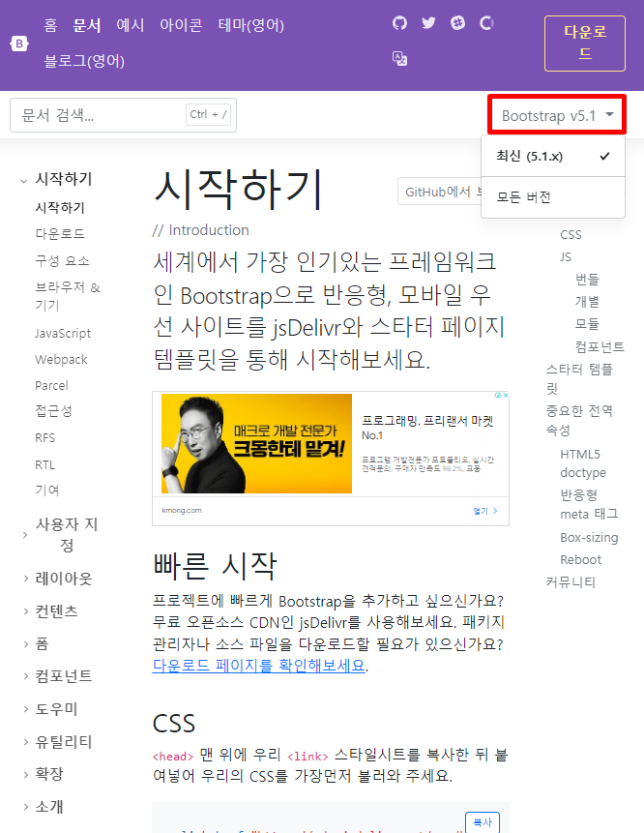Jump to 모듈 in table of contents
The height and width of the screenshot is (833, 644).
pos(587,323)
